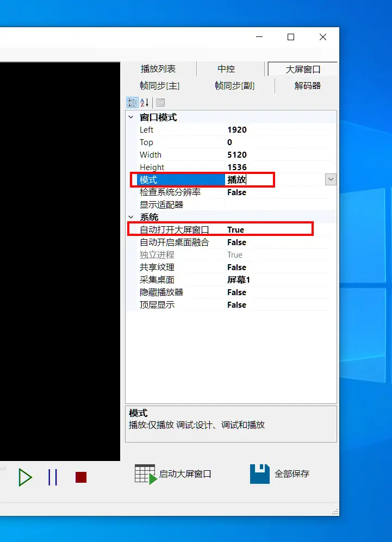The image size is (392, 542).
Task: Edit the Height value 1536
Action: pyautogui.click(x=237, y=167)
